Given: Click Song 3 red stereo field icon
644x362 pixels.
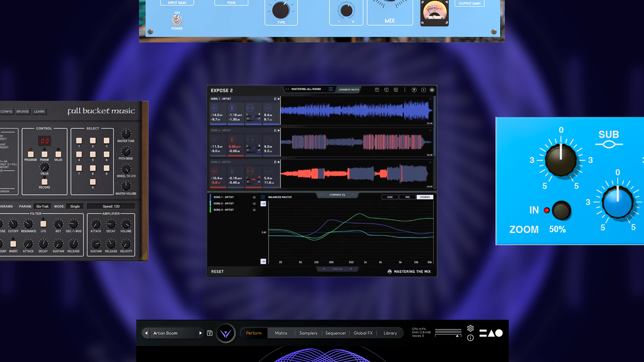Looking at the screenshot, I should coord(250,171).
